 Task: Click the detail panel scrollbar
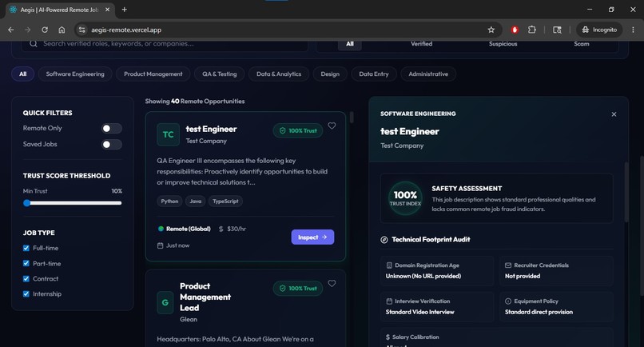[x=626, y=193]
